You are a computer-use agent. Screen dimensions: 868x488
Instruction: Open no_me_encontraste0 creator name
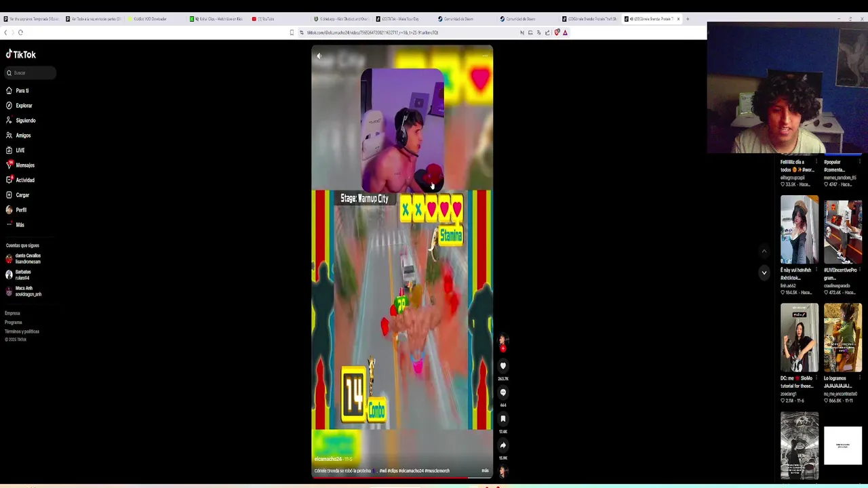tap(840, 394)
